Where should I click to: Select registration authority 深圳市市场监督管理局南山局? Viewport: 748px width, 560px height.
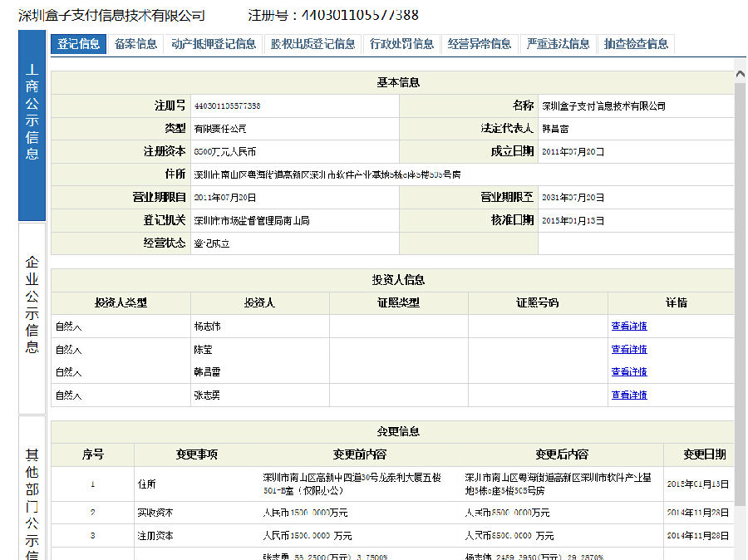[251, 220]
